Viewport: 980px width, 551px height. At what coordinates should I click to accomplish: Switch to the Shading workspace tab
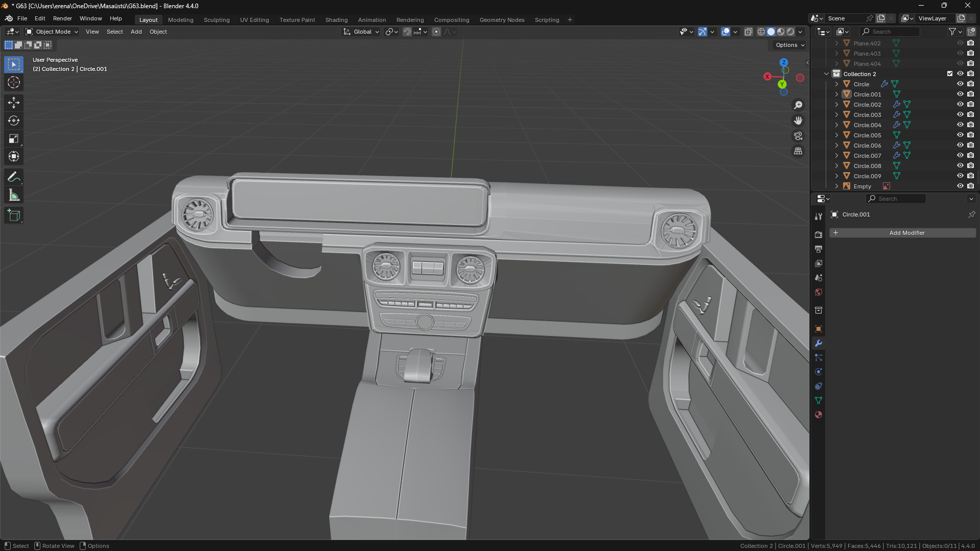coord(336,20)
